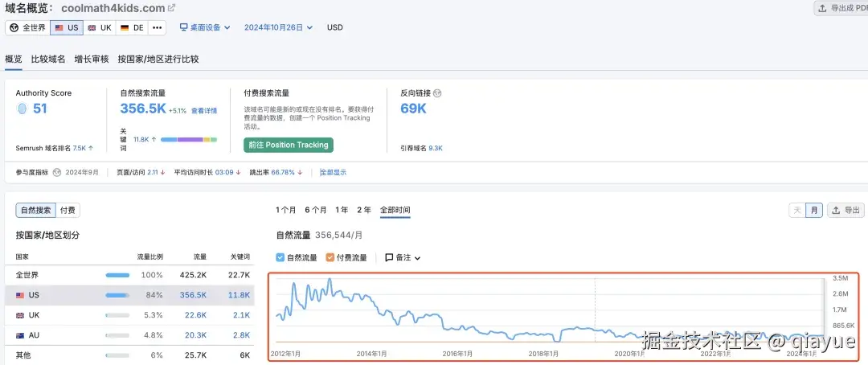868x365 pixels.
Task: Select the worldwide 全世界 database
Action: (27, 27)
